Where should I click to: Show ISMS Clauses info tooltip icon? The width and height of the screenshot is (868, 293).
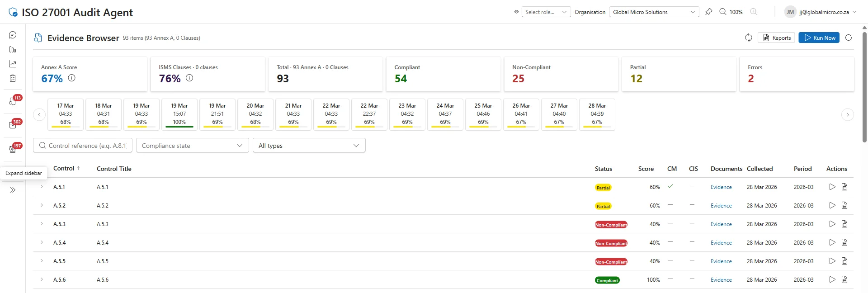189,78
